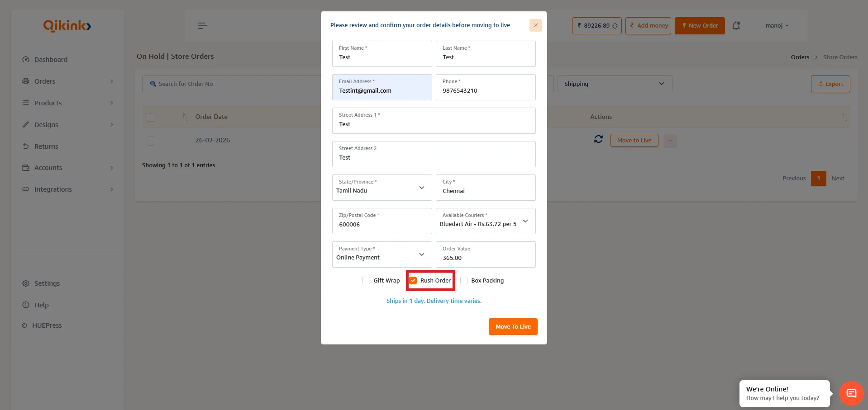Uncheck the Rush Order checkbox
Screen dimensions: 868x410
pos(413,281)
